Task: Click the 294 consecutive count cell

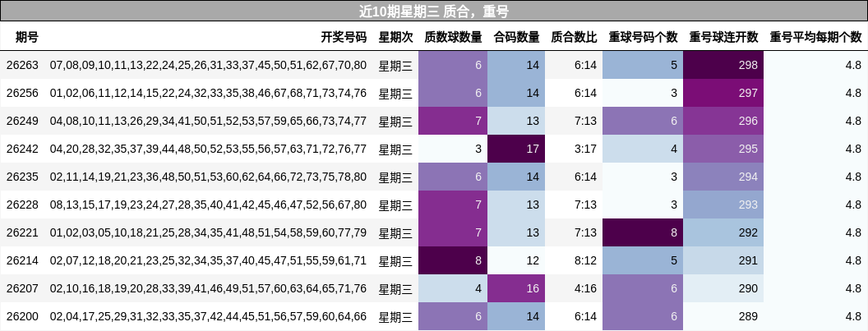Action: tap(723, 177)
